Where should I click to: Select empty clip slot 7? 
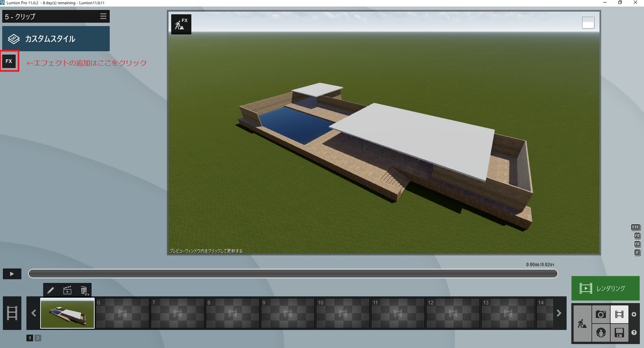[x=178, y=313]
